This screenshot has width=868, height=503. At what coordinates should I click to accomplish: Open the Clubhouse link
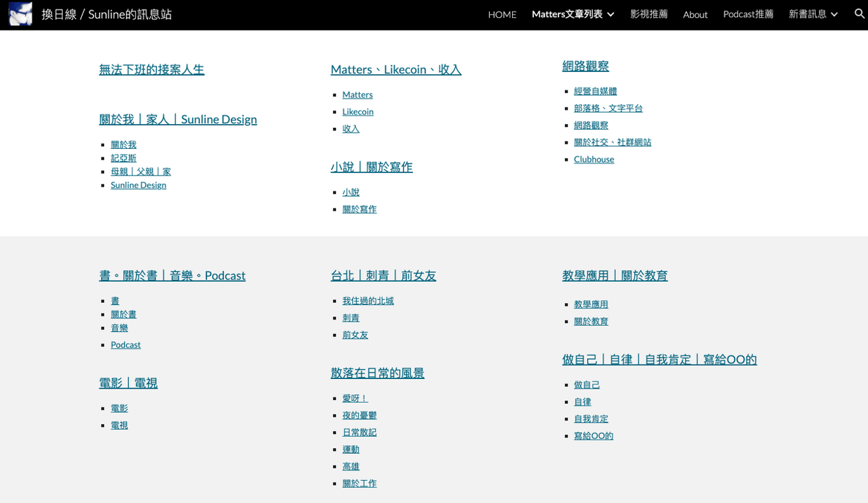pyautogui.click(x=594, y=159)
